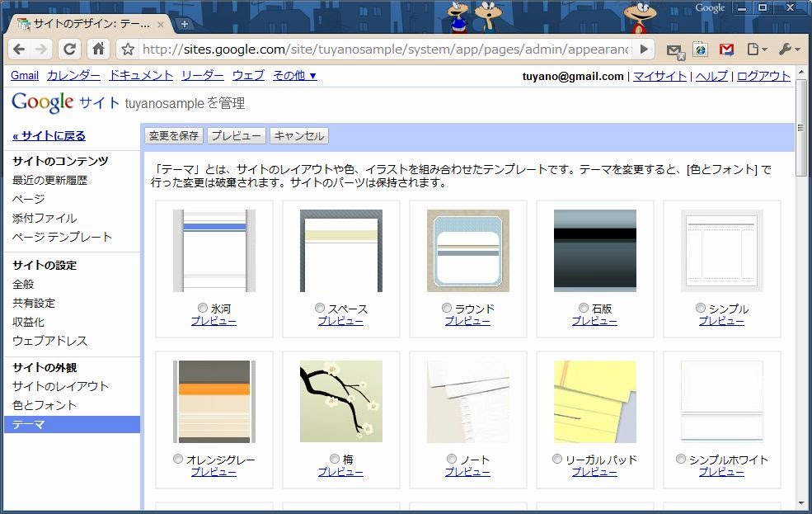812x514 pixels.
Task: Click the page's vertical scrollbar down arrow
Action: 801,503
